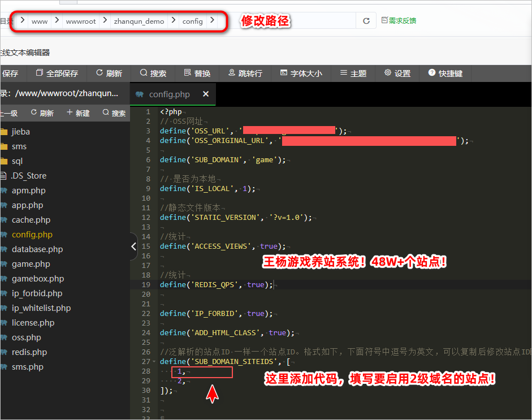Click the <?php opening tag on line 1
Viewport: 532px width, 420px height.
(171, 111)
